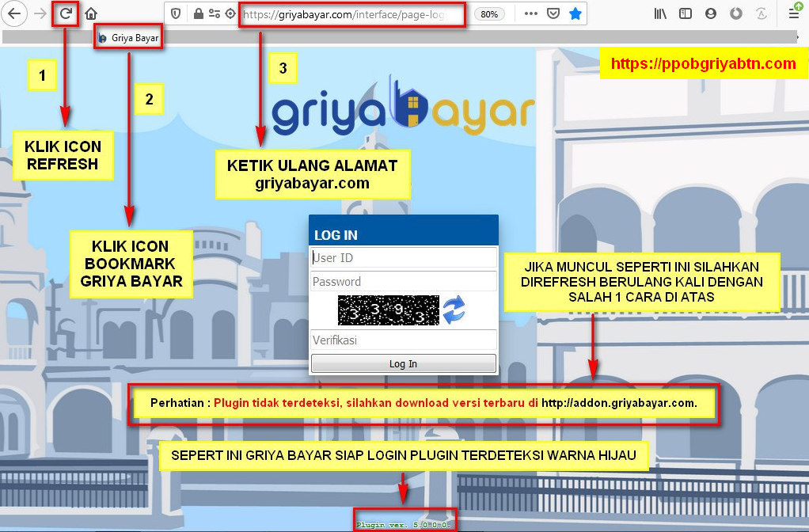Click the forward navigation arrow
This screenshot has height=532, width=809.
[40, 13]
